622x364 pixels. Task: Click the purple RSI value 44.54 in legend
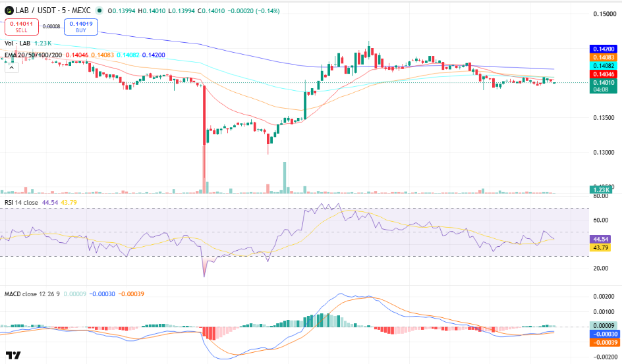tap(50, 202)
